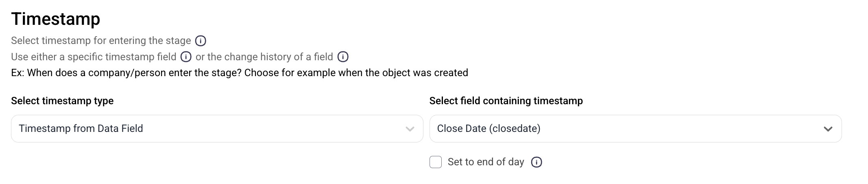Enable the Set to end of day checkbox
The height and width of the screenshot is (184, 868).
[436, 162]
